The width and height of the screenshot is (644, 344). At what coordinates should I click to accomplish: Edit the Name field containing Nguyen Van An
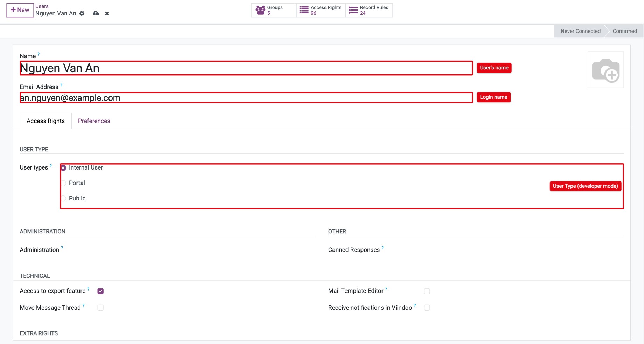pyautogui.click(x=246, y=68)
